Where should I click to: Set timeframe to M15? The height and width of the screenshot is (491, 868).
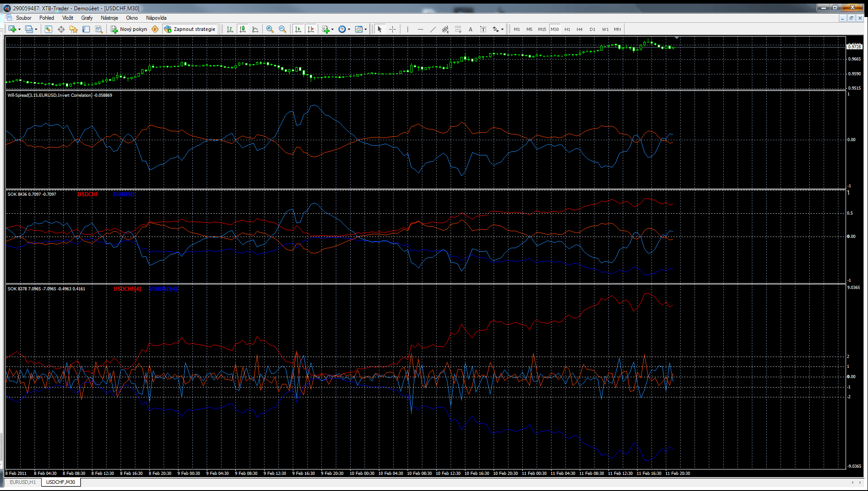coord(542,29)
